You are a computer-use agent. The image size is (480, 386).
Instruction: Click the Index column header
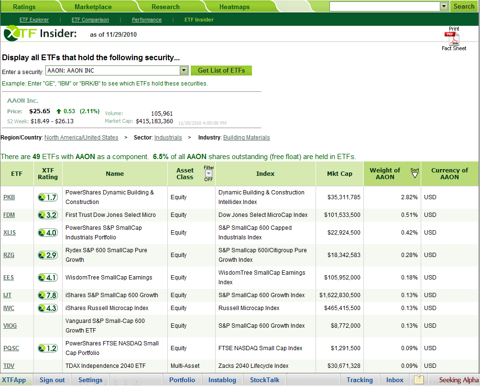265,174
